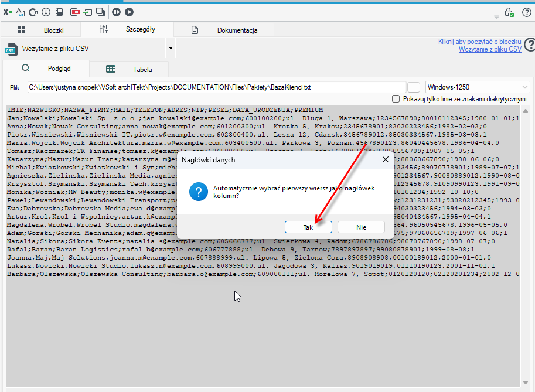This screenshot has width=535, height=392.
Task: Click the line starting 'Anna;Nowak;Nowak Consulting'
Action: click(x=247, y=127)
